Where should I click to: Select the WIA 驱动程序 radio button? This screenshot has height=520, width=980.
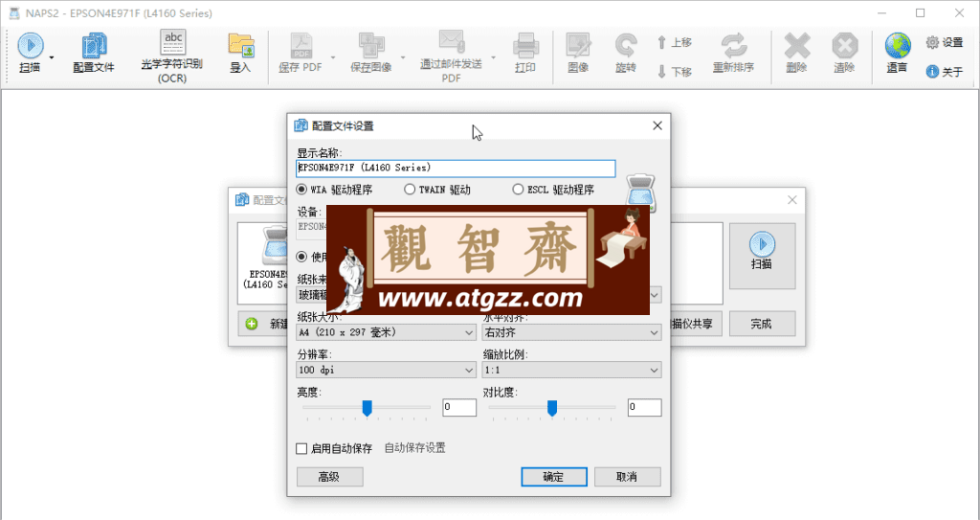[x=301, y=189]
